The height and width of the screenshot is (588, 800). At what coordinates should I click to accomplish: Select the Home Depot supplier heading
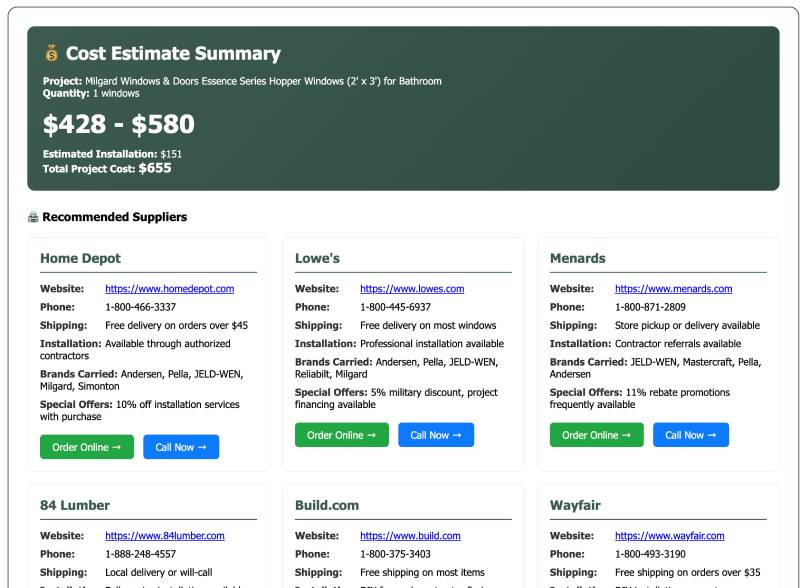pos(81,258)
